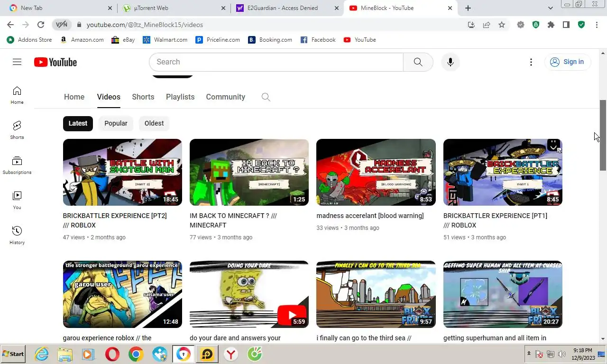
Task: Open the Amazon.com bookmark
Action: (x=82, y=40)
